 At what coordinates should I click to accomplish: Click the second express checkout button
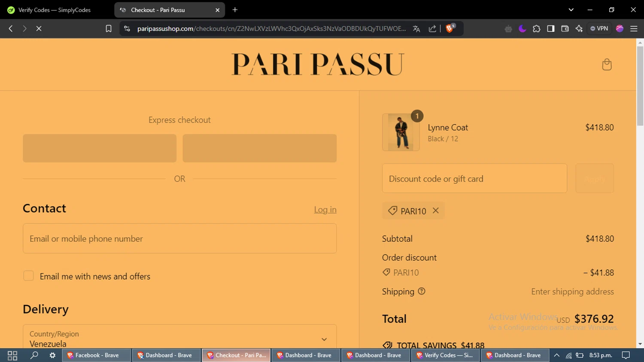pos(259,148)
